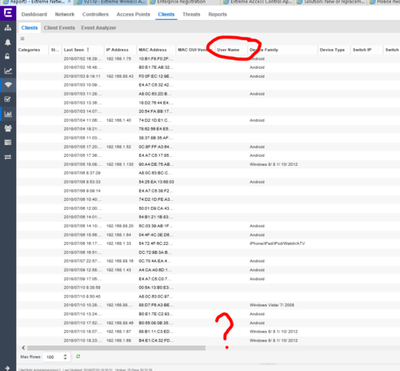Switch to the Event Analyzer sub-tab
The width and height of the screenshot is (400, 371).
coord(99,28)
